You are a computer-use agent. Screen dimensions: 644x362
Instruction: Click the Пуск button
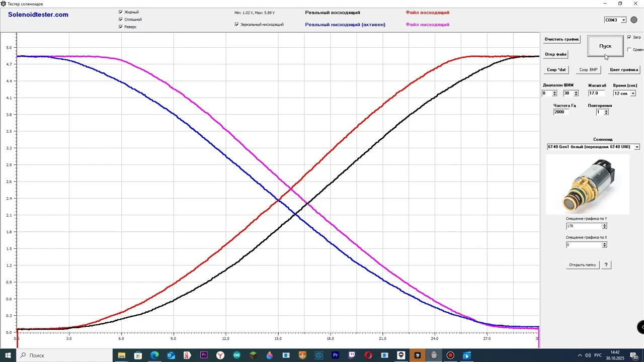605,46
